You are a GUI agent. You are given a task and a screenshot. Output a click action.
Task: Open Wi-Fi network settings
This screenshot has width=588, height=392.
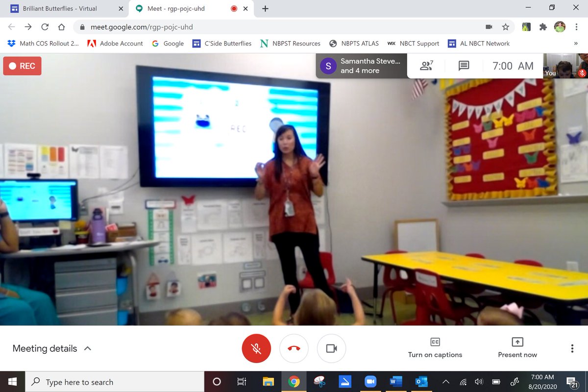coord(463,382)
